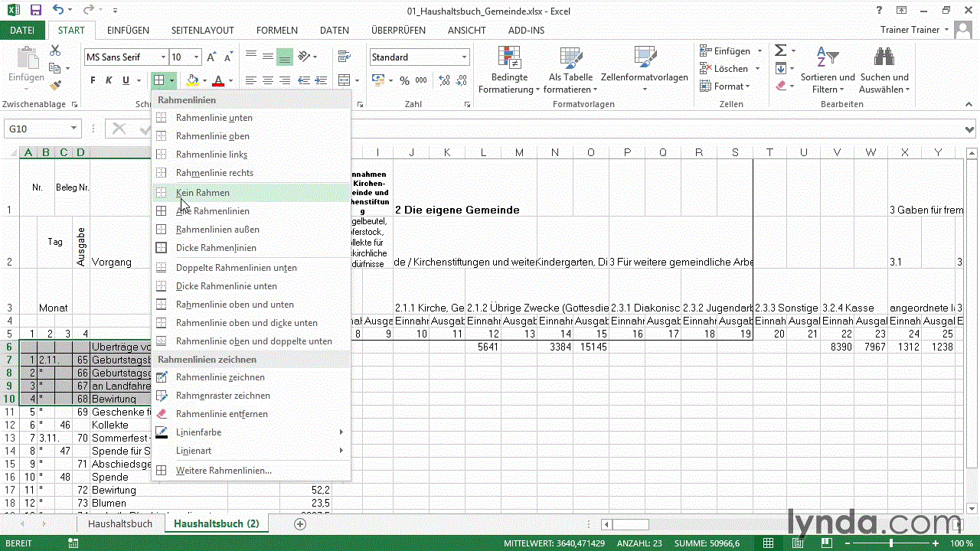Click the Cut scissors icon

point(55,51)
